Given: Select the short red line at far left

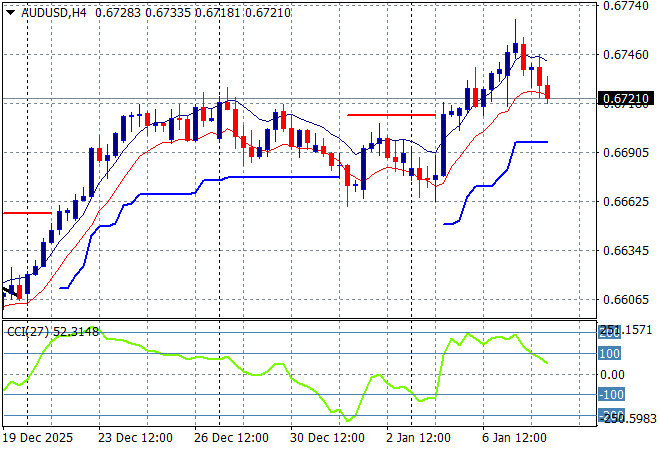Looking at the screenshot, I should point(26,213).
